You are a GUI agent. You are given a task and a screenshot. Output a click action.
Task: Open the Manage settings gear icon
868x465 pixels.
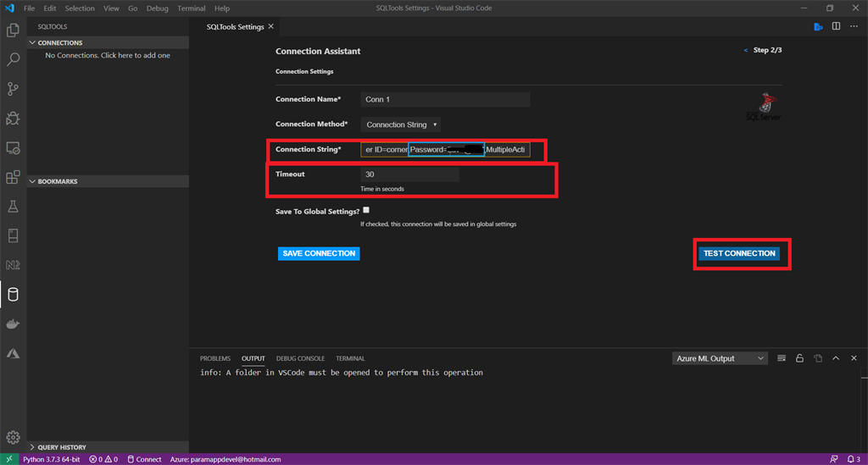(13, 437)
